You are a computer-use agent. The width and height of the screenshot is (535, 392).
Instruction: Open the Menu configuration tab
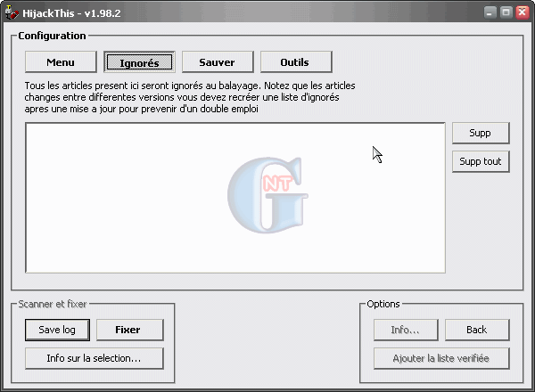tap(61, 62)
